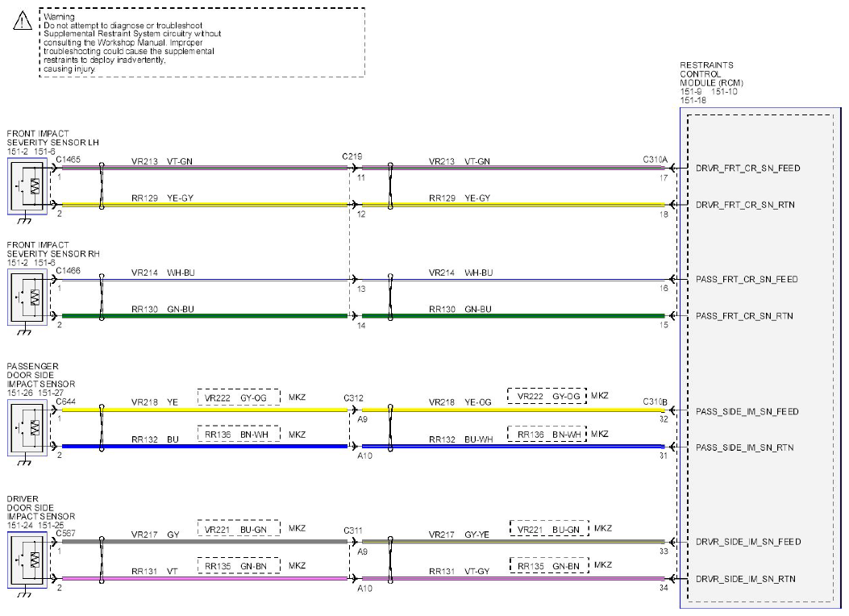This screenshot has height=616, width=849.
Task: Click the DRVR_SIDE_IM_SN_FEED signal label
Action: (748, 542)
